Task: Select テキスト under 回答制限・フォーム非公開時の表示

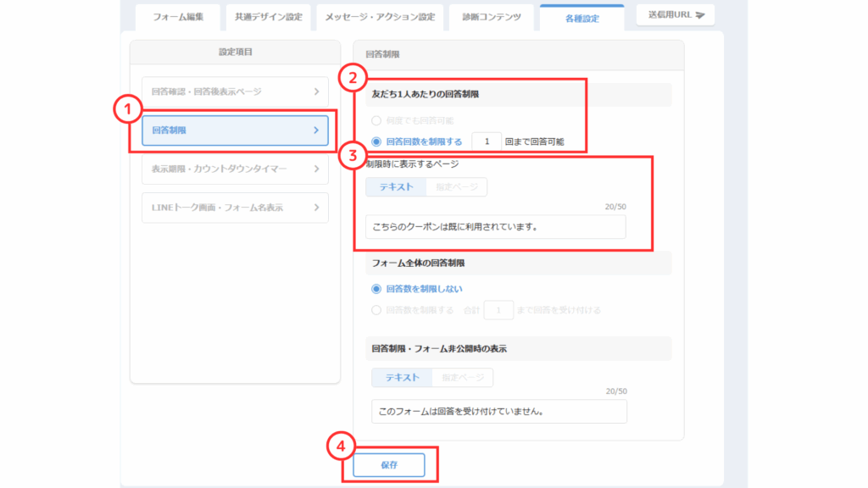Action: [402, 378]
